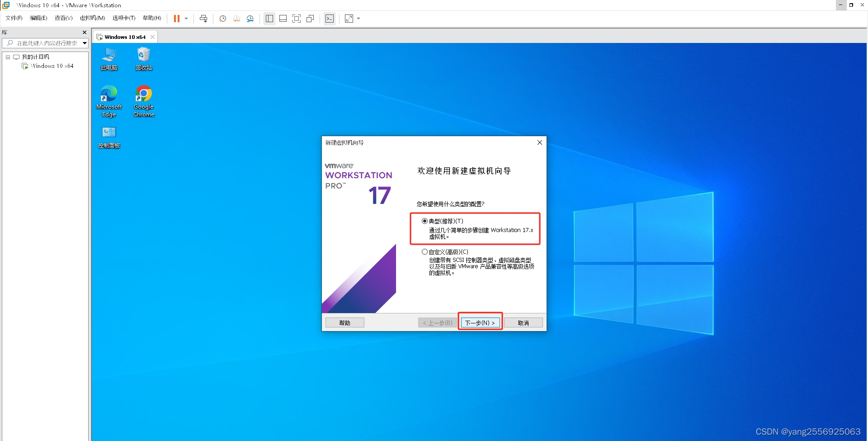Screen dimensions: 868x441
Task: Open the snapshot manager icon
Action: point(250,19)
